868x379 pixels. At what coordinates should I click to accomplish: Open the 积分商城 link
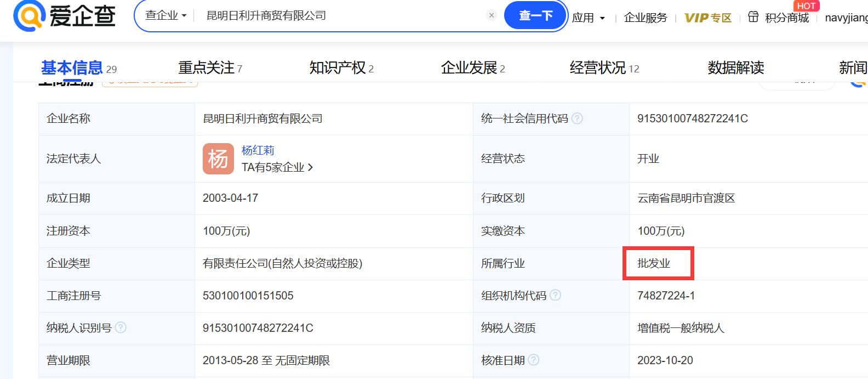pos(787,18)
